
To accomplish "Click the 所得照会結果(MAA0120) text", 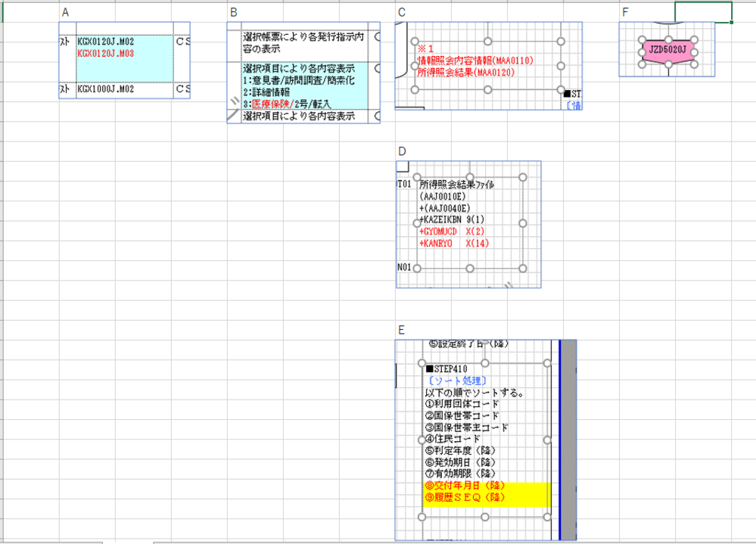I will tap(465, 73).
